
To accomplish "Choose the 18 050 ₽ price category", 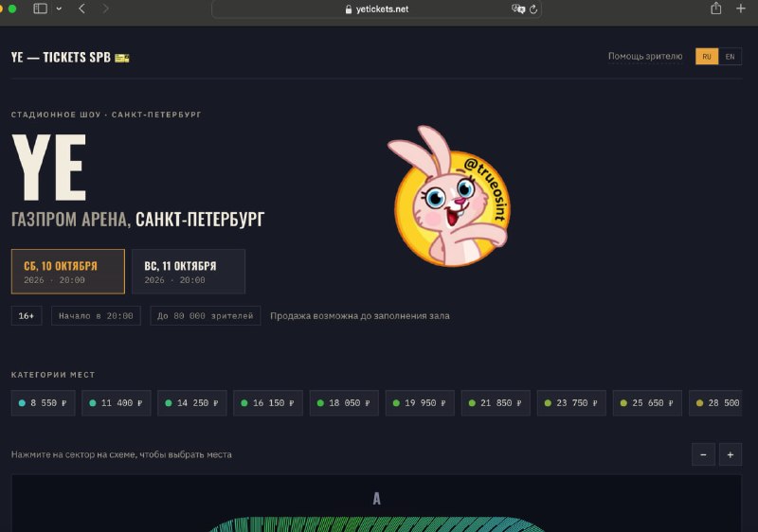I will (x=344, y=403).
